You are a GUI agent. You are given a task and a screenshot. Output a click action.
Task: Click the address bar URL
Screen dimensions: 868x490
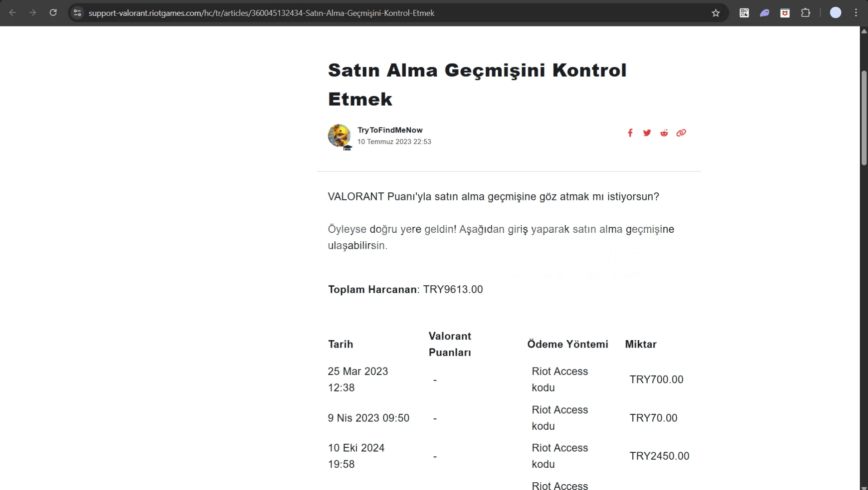point(262,13)
